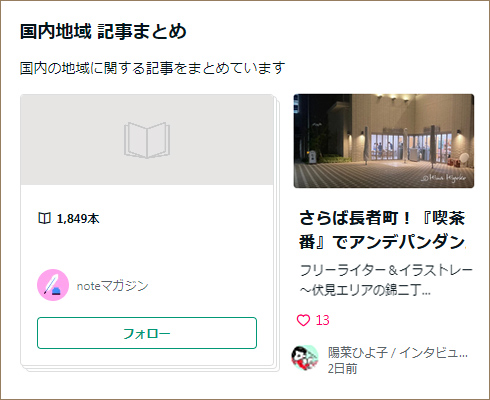Click the gray magazine cover area
Viewport: 490px width, 400px height.
click(x=147, y=140)
